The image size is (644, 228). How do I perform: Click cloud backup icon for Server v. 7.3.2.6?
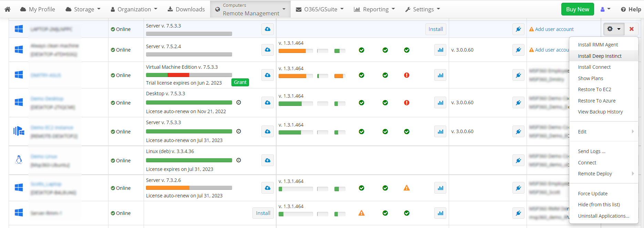[x=268, y=188]
